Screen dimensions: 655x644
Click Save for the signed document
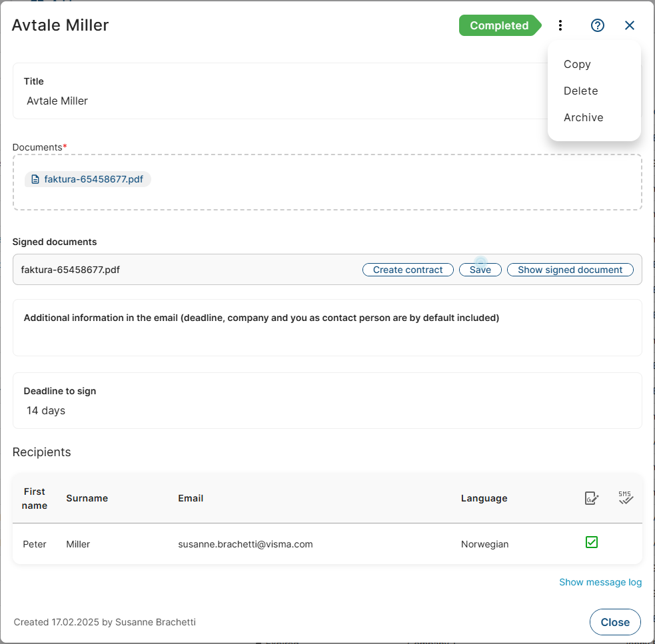(x=480, y=270)
